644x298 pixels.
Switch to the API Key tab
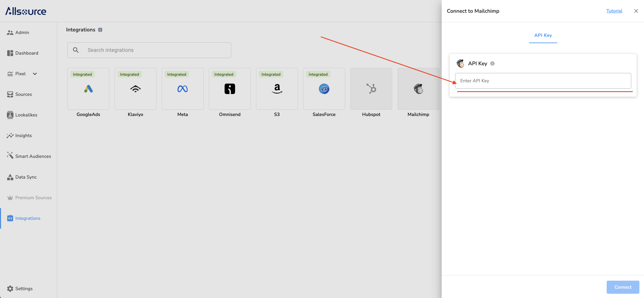pos(543,35)
